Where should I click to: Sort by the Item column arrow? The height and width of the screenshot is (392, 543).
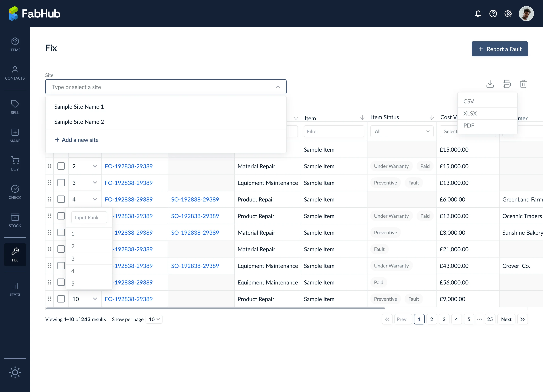[x=362, y=117]
